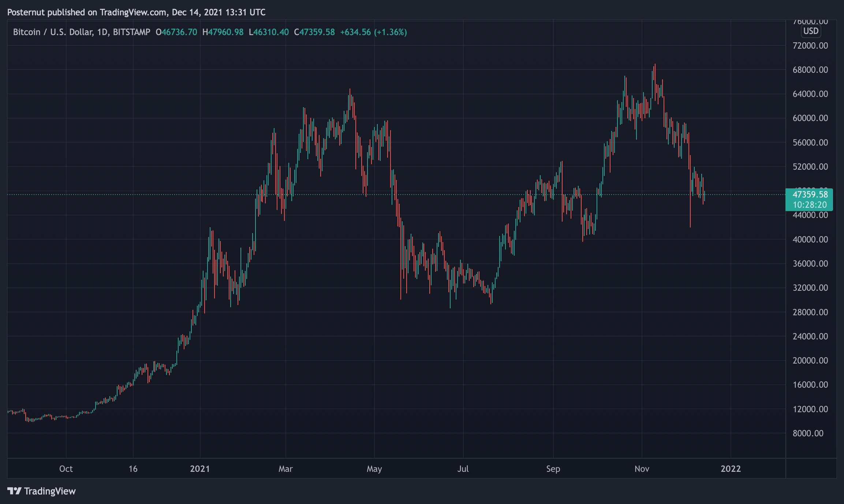The image size is (844, 504).
Task: Click the 2021 label on time axis
Action: pyautogui.click(x=200, y=469)
